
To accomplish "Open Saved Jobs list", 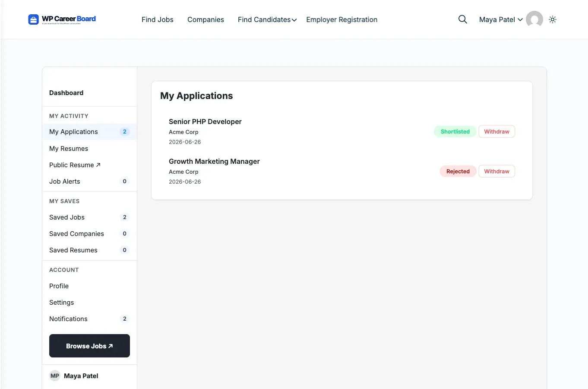I will pos(89,217).
